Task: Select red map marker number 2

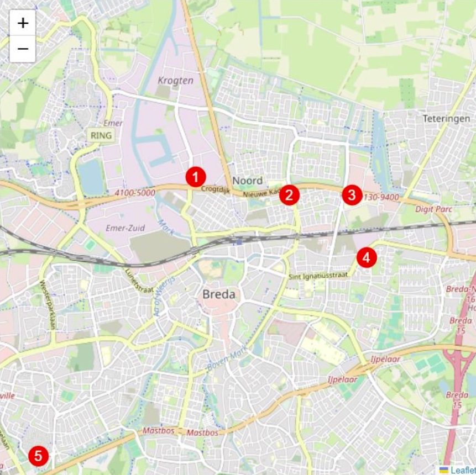Action: pos(289,195)
